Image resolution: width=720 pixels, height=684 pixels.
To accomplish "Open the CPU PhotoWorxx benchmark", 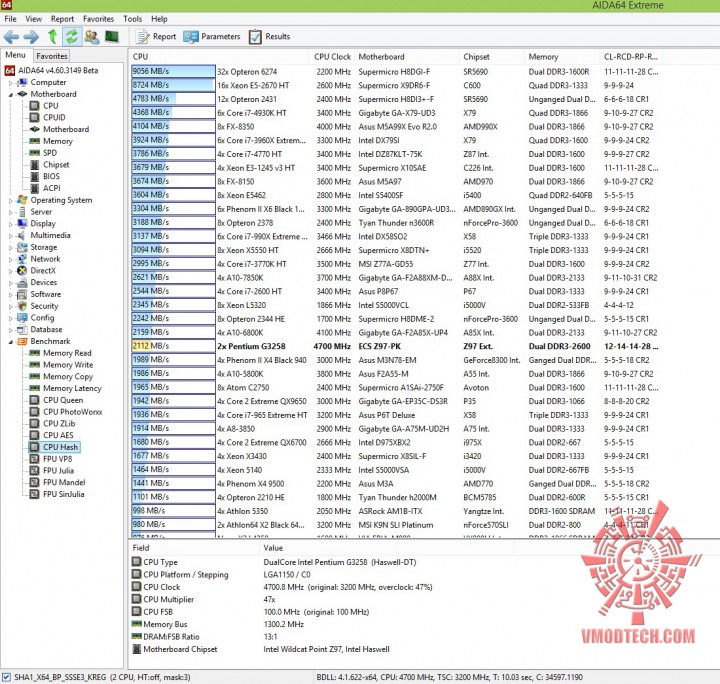I will [x=66, y=412].
